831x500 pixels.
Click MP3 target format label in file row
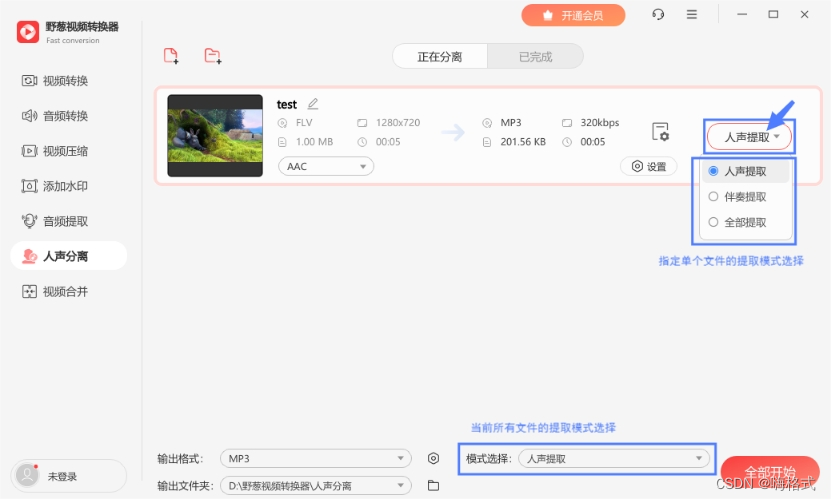pos(511,122)
